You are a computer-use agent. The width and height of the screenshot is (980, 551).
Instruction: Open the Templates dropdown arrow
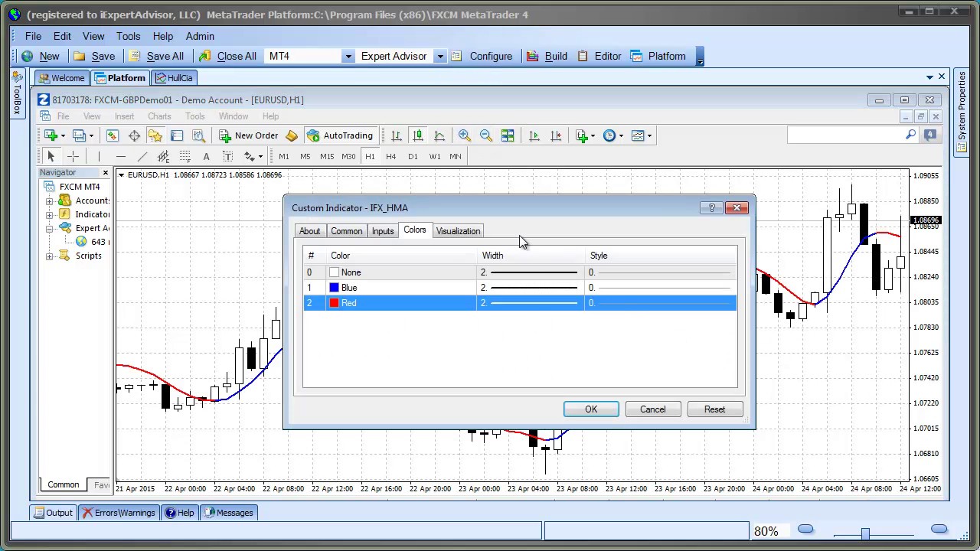(x=649, y=135)
